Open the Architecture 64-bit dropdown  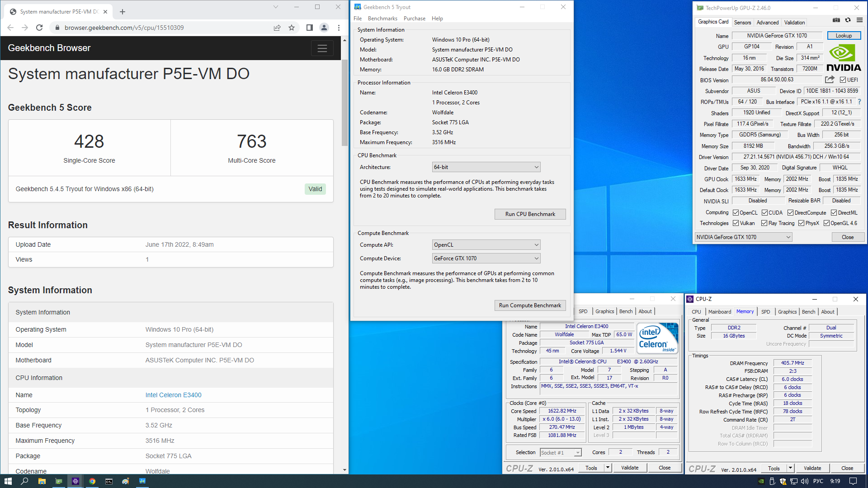click(x=486, y=167)
